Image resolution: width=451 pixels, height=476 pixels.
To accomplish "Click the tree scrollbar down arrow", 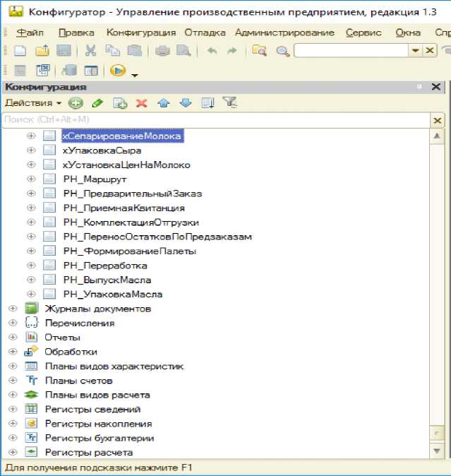I will point(437,451).
